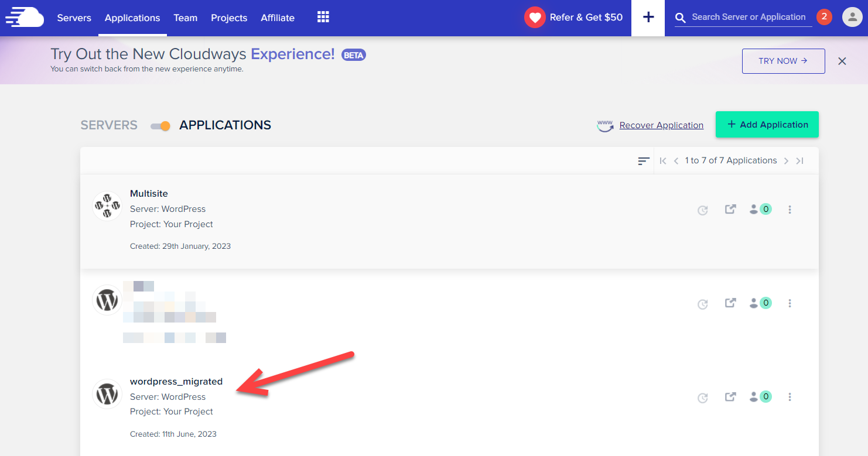Open the Servers menu
Image resolution: width=868 pixels, height=456 pixels.
74,18
